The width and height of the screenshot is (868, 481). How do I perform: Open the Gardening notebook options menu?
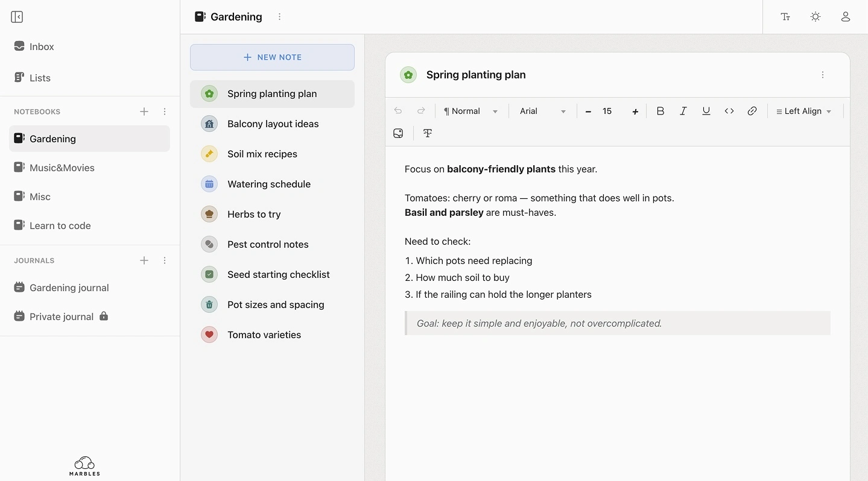[279, 17]
